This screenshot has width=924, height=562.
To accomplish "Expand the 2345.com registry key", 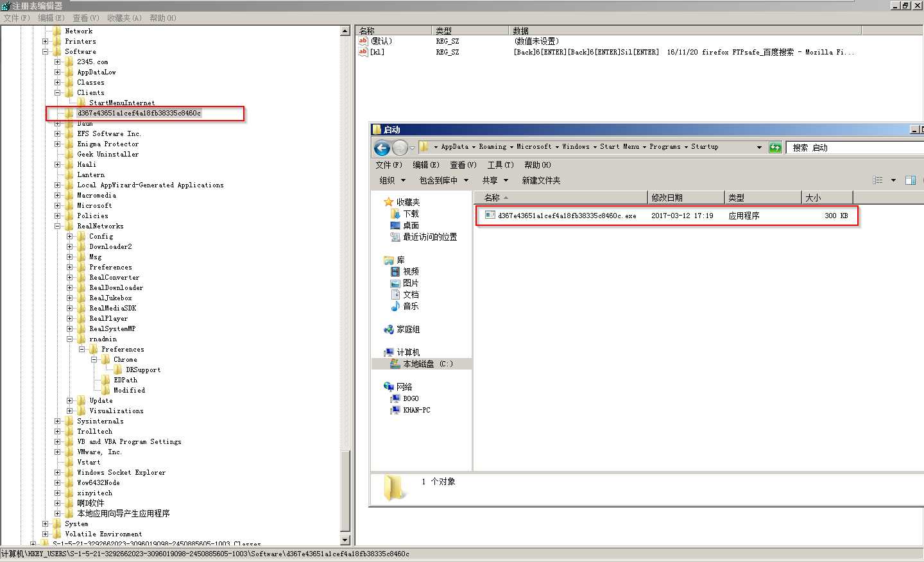I will click(x=58, y=62).
